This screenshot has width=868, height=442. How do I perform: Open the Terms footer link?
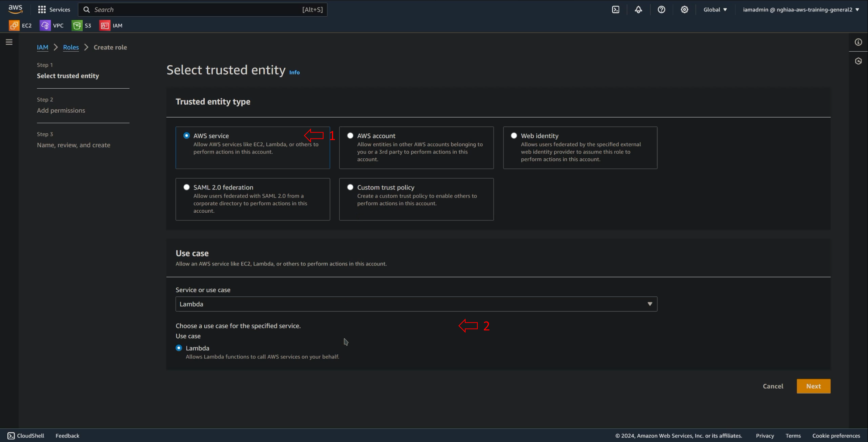click(x=793, y=436)
